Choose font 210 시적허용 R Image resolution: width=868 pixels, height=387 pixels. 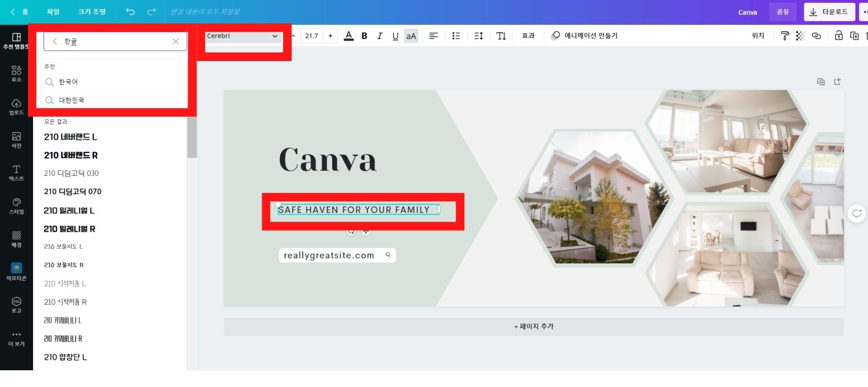pyautogui.click(x=66, y=302)
